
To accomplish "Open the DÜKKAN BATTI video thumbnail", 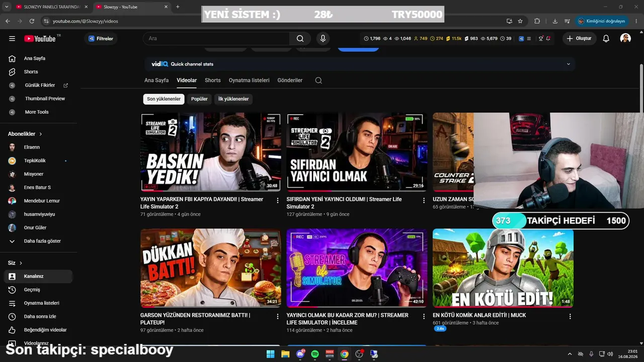I will pos(211,268).
